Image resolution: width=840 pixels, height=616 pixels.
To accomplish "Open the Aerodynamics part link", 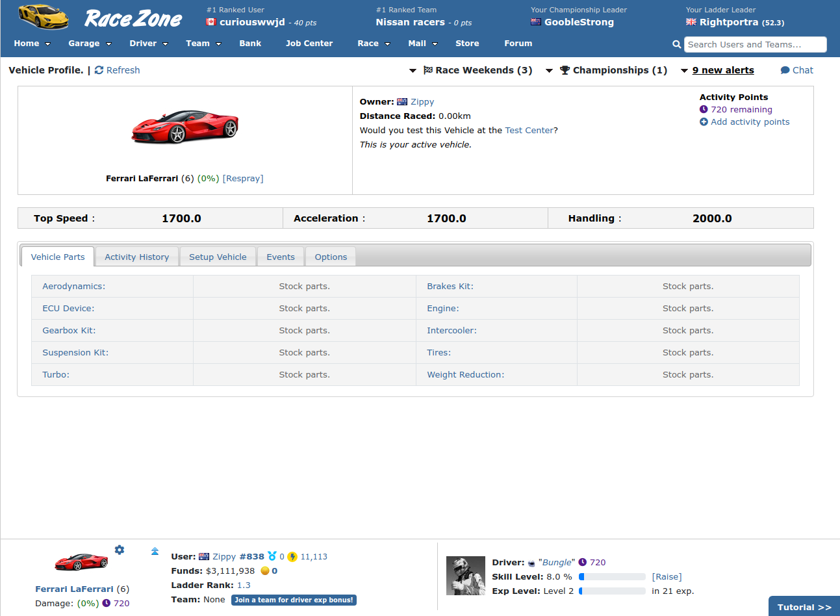I will pyautogui.click(x=74, y=286).
